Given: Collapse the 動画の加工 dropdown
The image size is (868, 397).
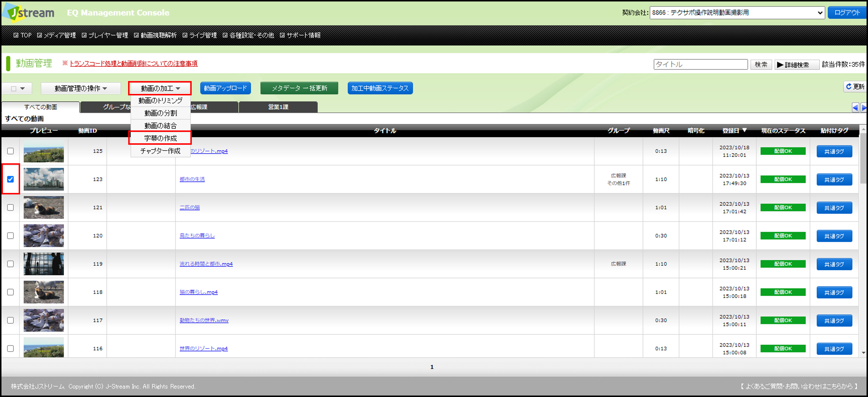Looking at the screenshot, I should 160,88.
